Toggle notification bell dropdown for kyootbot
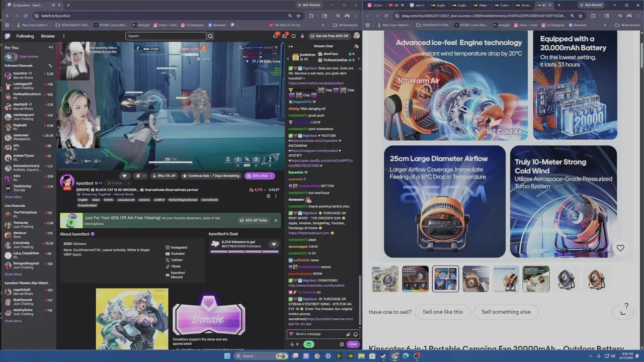644x362 pixels. point(140,176)
